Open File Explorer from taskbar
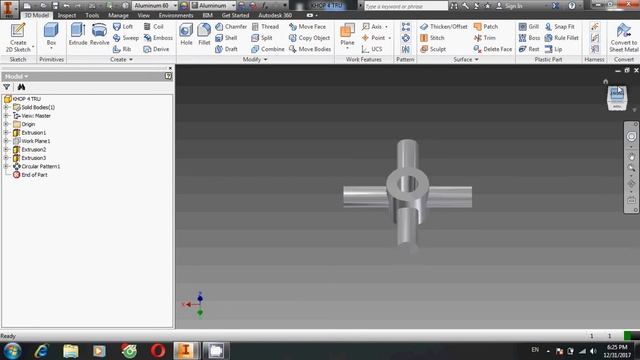This screenshot has height=360, width=640. (x=71, y=351)
